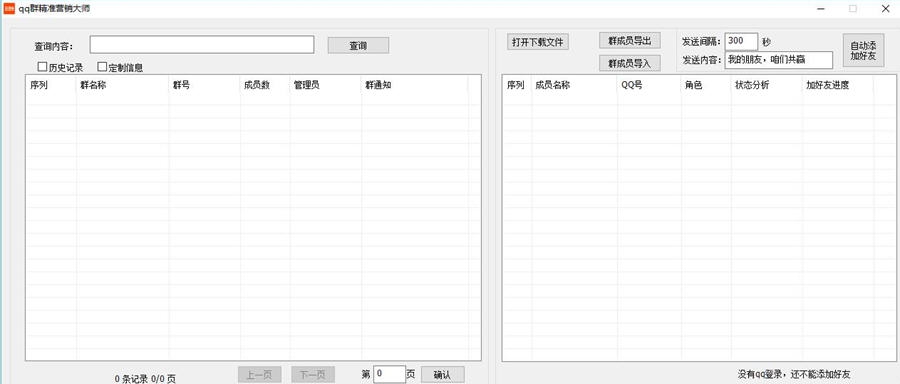This screenshot has height=384, width=900.
Task: Select the 加好友进度 column header
Action: 837,86
